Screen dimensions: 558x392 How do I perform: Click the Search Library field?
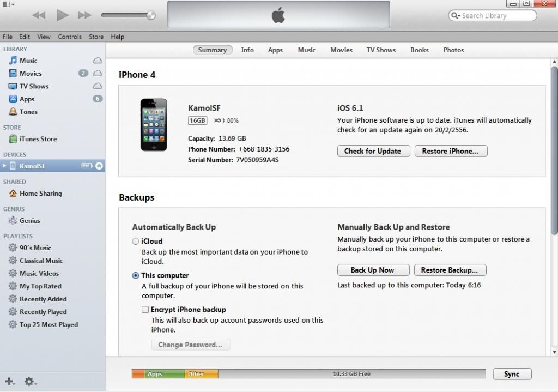click(x=493, y=16)
